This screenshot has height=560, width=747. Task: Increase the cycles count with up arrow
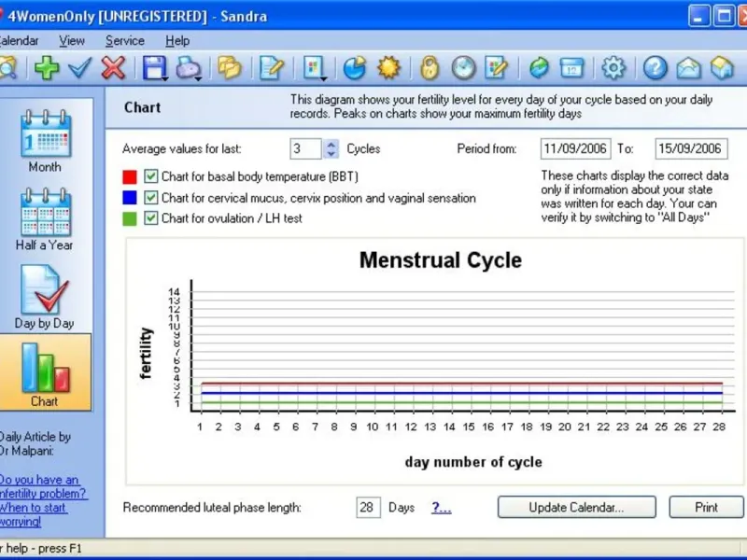click(331, 145)
